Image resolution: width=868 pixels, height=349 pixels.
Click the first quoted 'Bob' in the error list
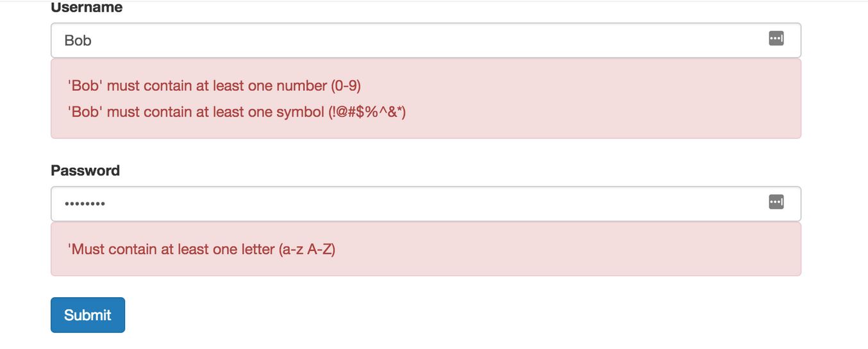pyautogui.click(x=85, y=86)
